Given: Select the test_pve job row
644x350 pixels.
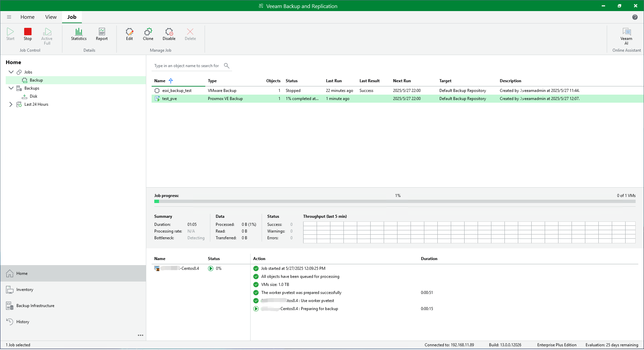Looking at the screenshot, I should [x=397, y=99].
